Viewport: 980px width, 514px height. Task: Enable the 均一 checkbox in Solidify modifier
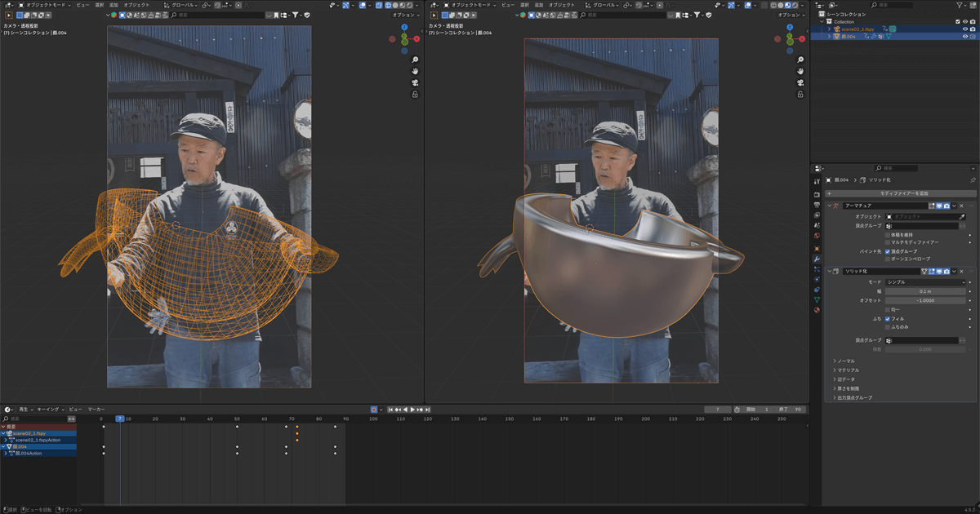pyautogui.click(x=888, y=310)
